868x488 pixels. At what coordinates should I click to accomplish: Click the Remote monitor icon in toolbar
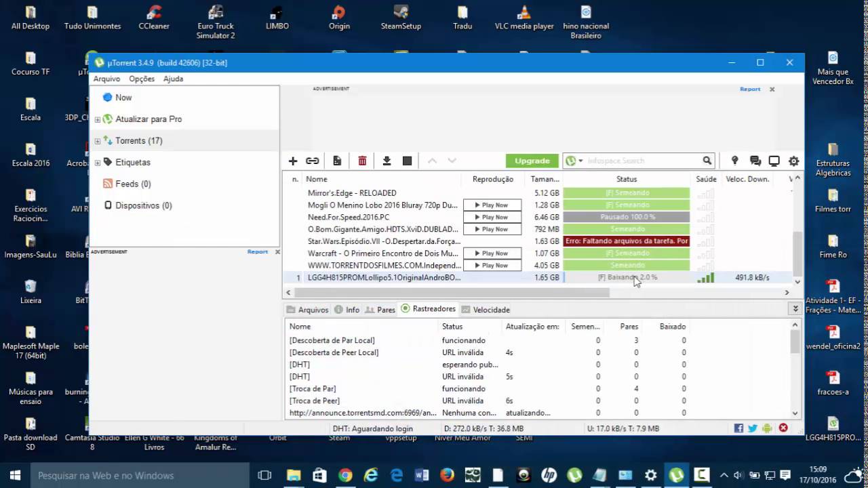tap(774, 161)
